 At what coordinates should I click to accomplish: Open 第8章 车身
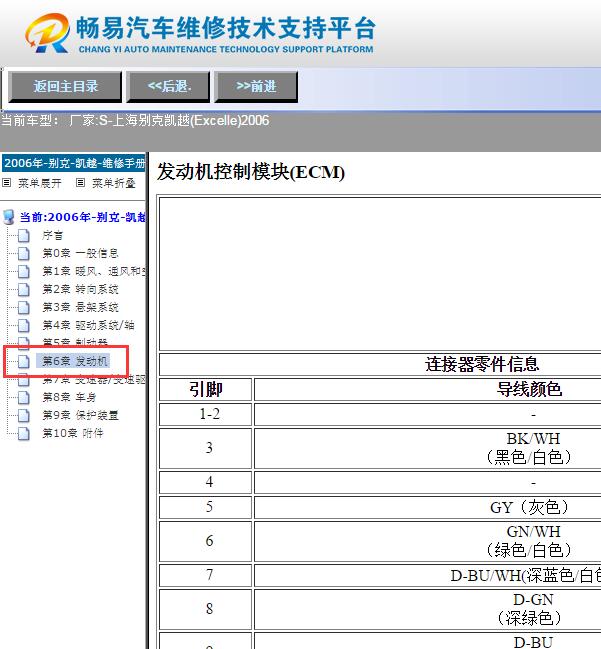[x=69, y=397]
